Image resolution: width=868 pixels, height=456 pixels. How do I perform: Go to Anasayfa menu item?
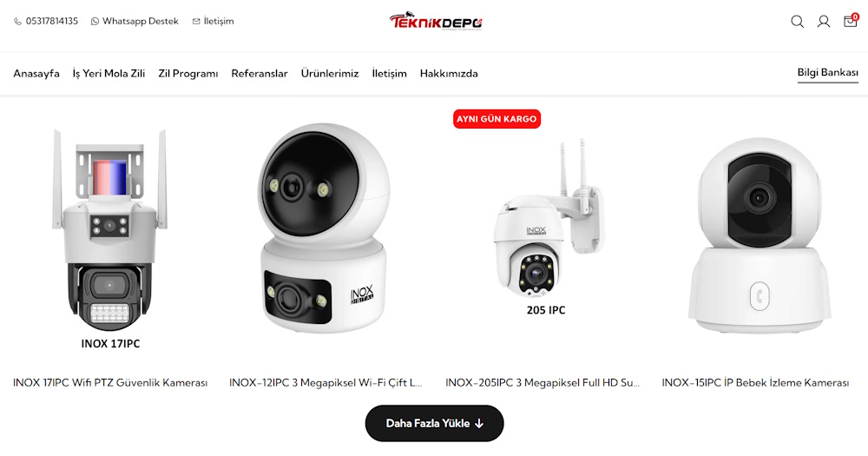(x=36, y=74)
